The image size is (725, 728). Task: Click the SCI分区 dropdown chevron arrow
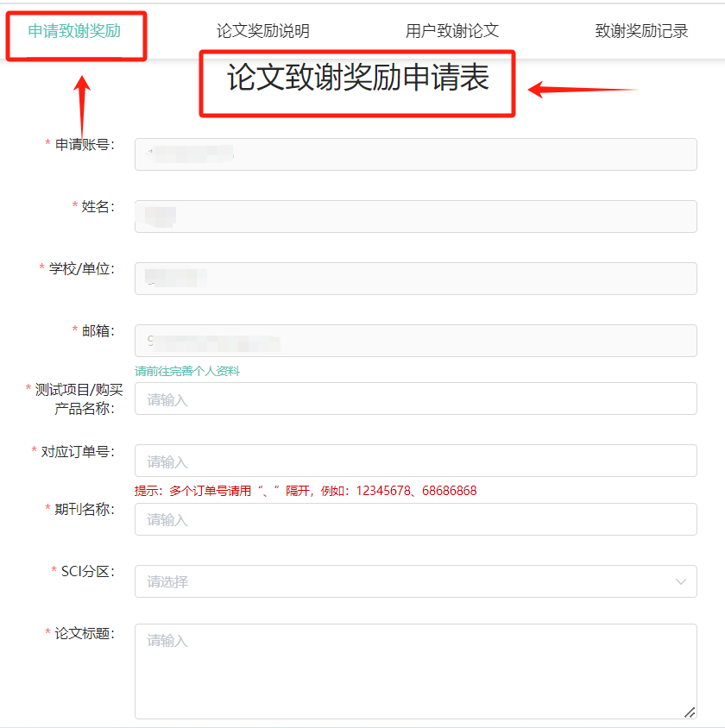681,581
